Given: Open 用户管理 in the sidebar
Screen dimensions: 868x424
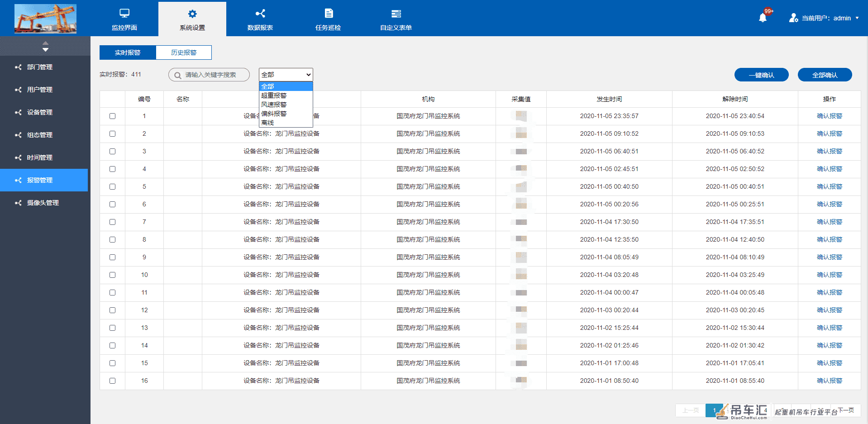Looking at the screenshot, I should (44, 90).
